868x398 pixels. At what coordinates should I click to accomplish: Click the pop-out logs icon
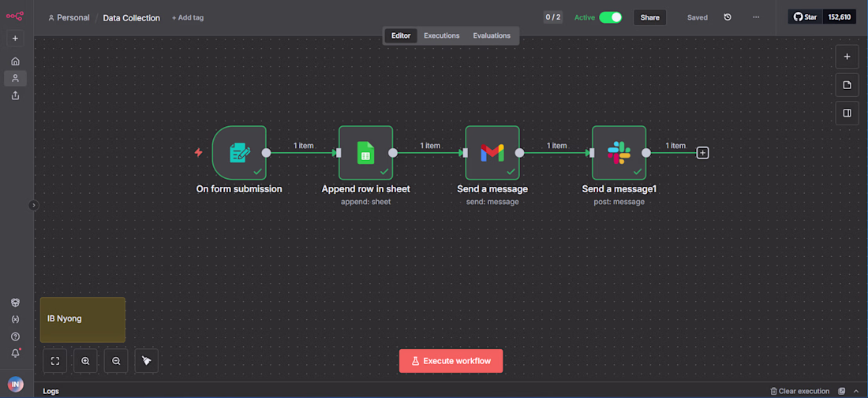click(842, 391)
